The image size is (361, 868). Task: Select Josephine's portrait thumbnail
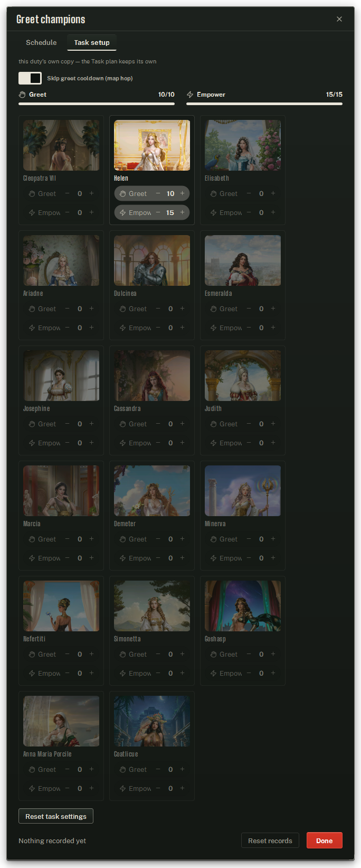pyautogui.click(x=61, y=376)
